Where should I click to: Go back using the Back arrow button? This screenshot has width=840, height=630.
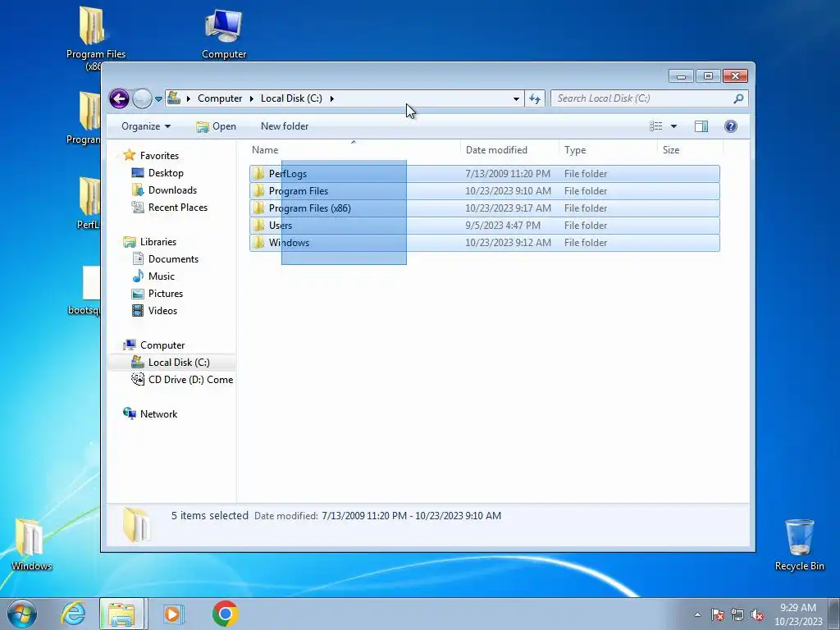[119, 98]
